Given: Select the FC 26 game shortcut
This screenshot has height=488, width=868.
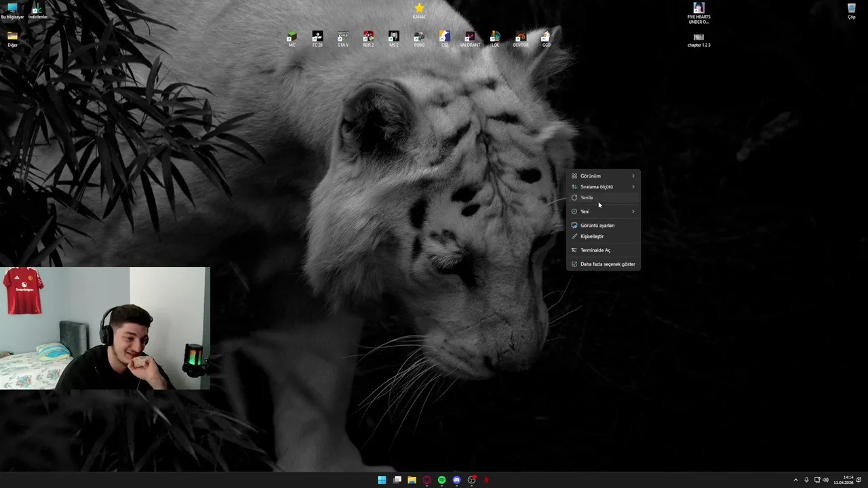Looking at the screenshot, I should coord(317,39).
